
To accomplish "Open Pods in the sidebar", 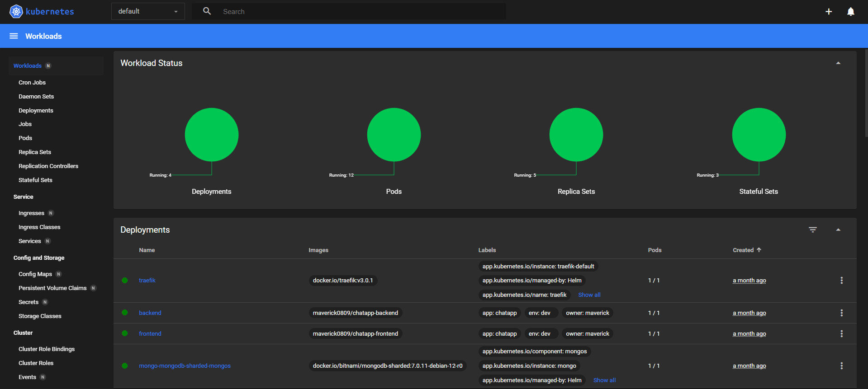I will pyautogui.click(x=25, y=138).
